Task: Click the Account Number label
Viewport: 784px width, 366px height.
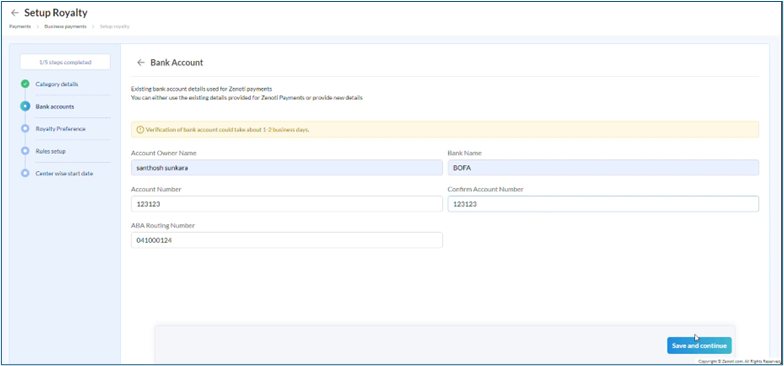Action: point(156,190)
